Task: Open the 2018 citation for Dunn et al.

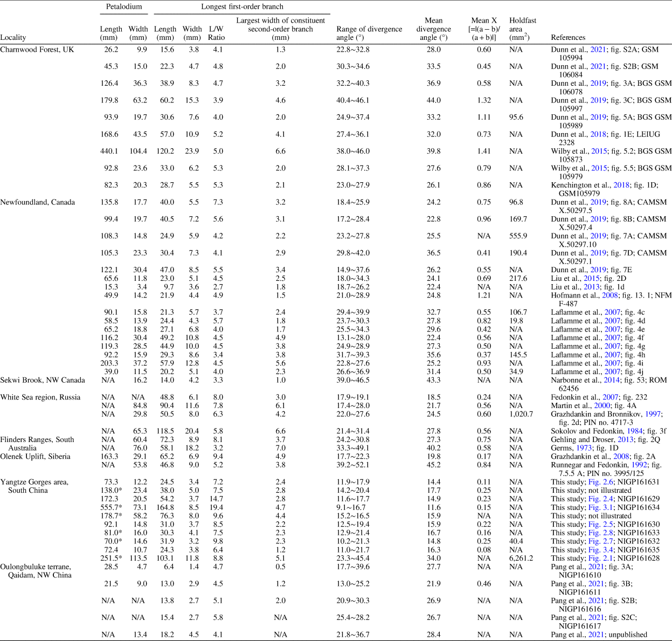Action: [598, 134]
